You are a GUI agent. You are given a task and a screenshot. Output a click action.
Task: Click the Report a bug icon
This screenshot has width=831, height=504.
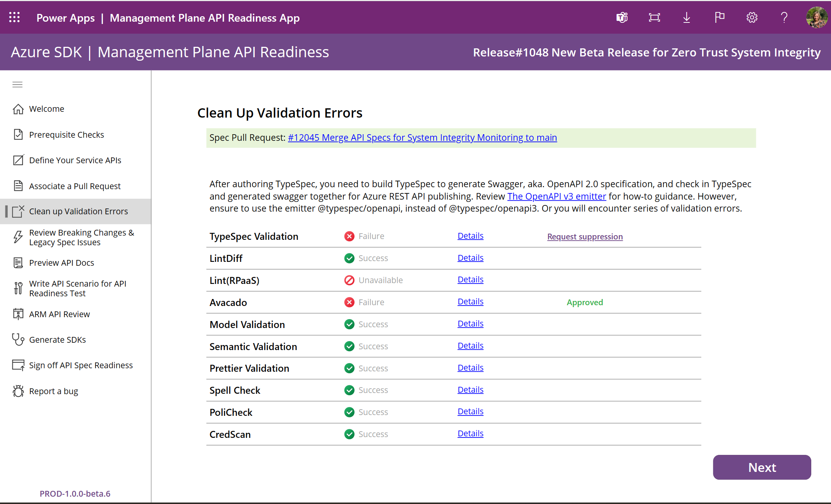click(18, 391)
